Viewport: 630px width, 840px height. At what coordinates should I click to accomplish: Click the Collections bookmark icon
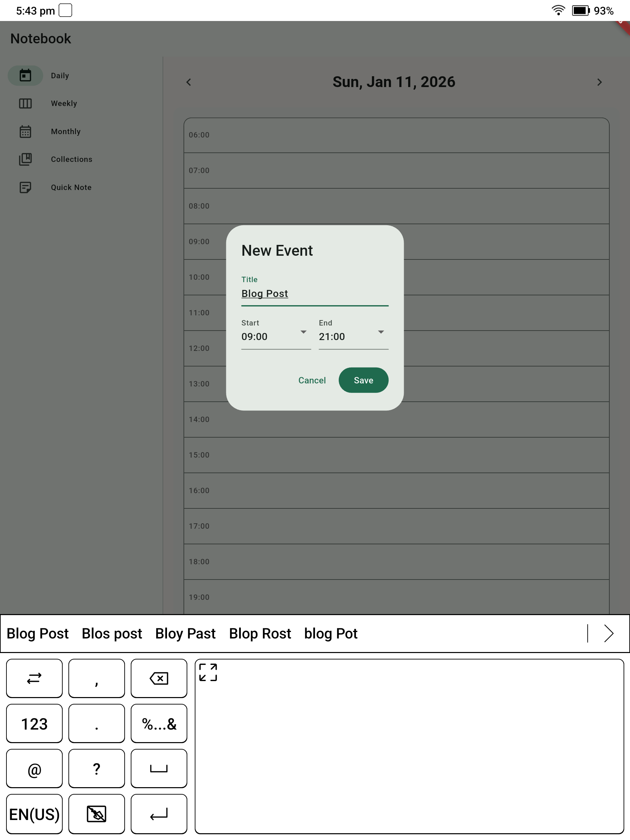click(x=25, y=160)
